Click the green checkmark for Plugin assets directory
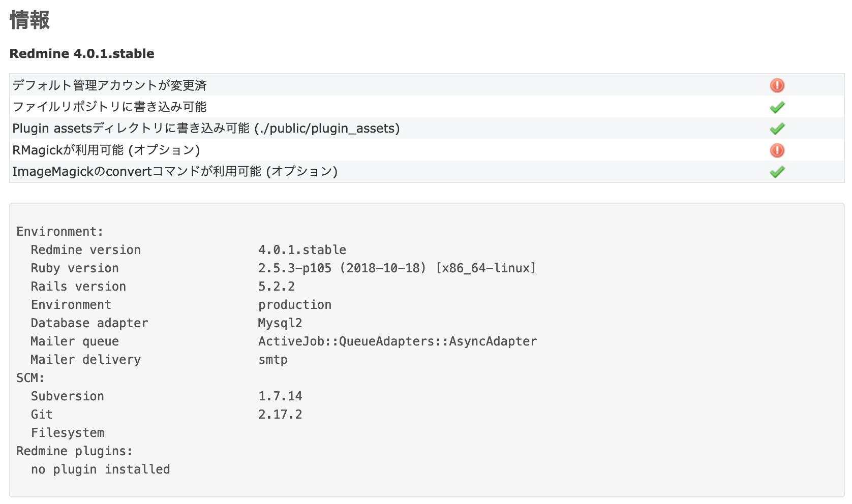Image resolution: width=852 pixels, height=504 pixels. click(776, 129)
